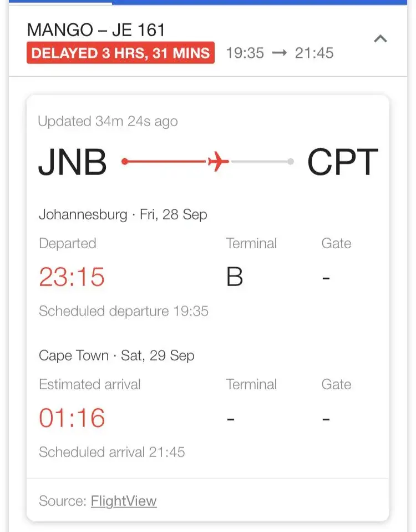The height and width of the screenshot is (532, 416).
Task: Tap the red Delayed 3 hrs badge
Action: point(120,53)
